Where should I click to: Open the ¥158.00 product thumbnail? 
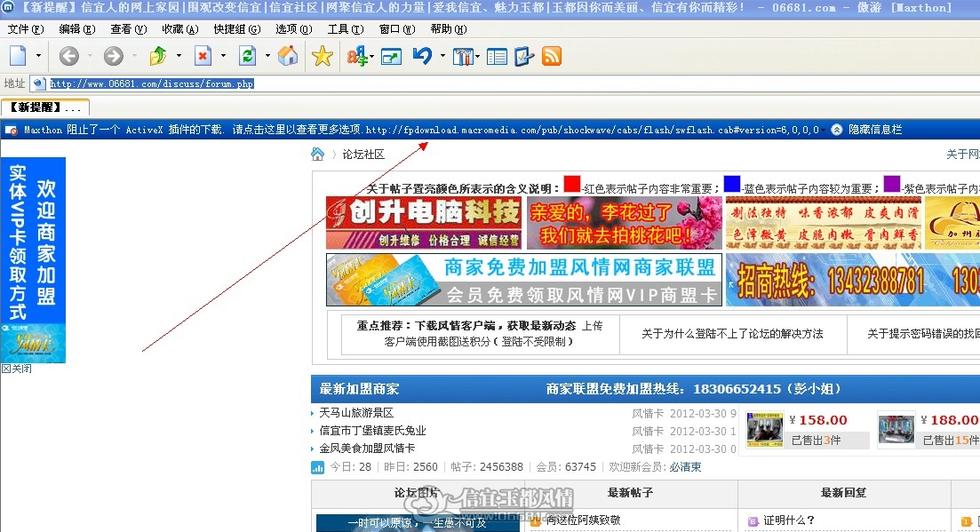tap(764, 429)
